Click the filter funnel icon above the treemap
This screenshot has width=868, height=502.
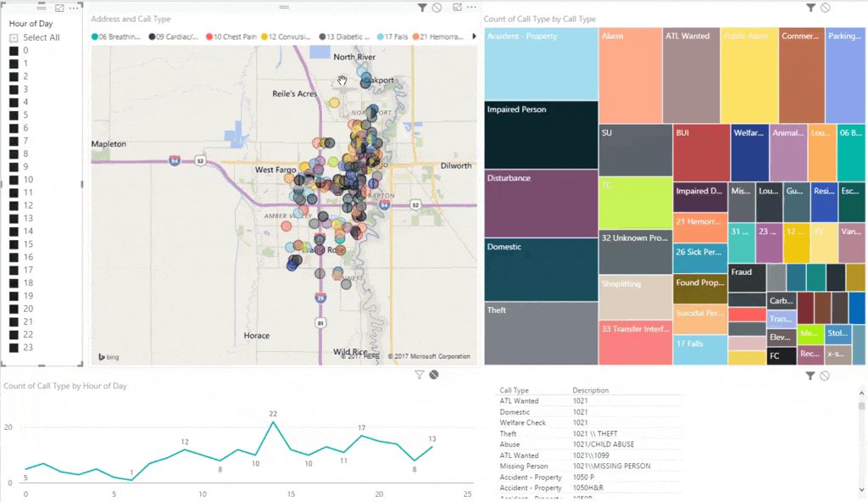tap(810, 8)
